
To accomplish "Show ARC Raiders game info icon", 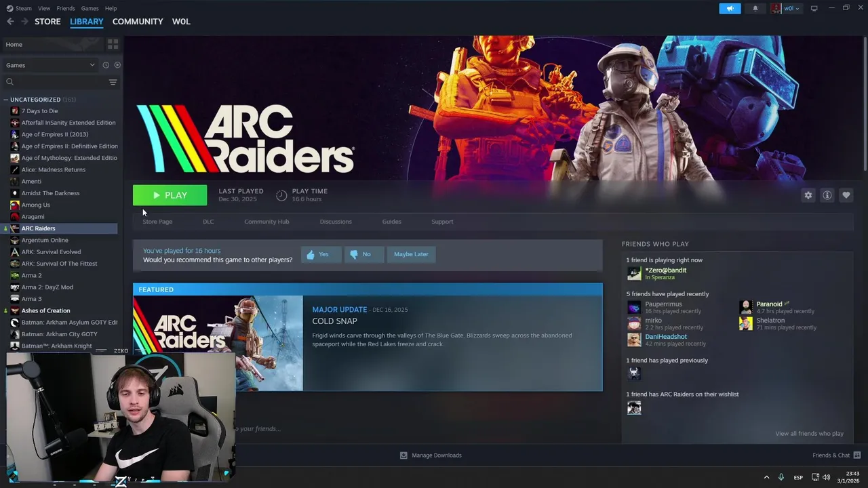I will (827, 195).
